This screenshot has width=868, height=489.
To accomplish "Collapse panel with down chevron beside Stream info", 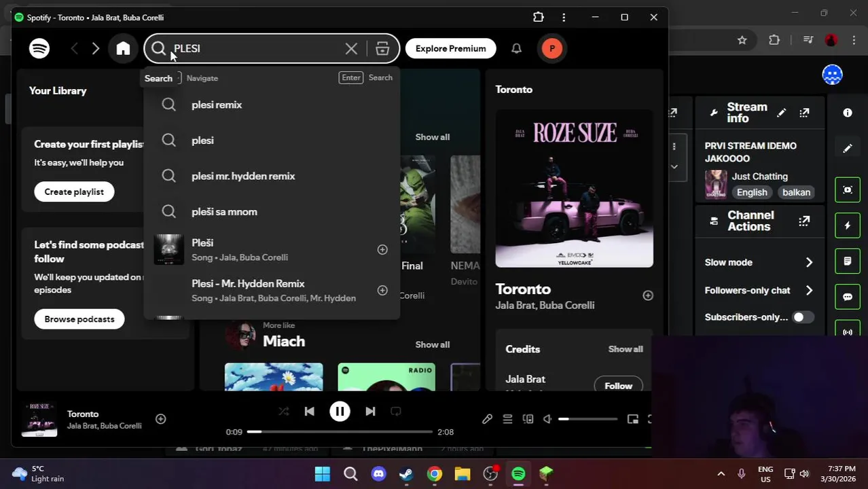I will pos(674,166).
